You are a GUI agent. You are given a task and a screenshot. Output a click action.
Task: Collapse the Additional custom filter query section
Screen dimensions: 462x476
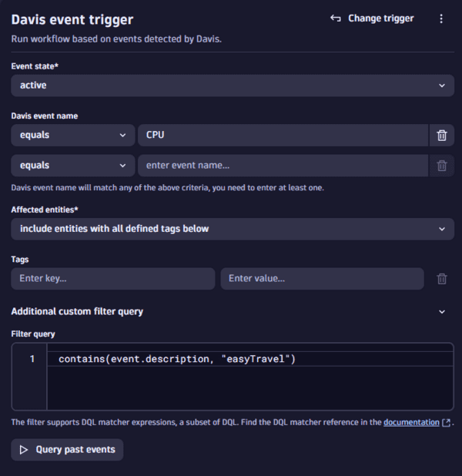pyautogui.click(x=442, y=312)
